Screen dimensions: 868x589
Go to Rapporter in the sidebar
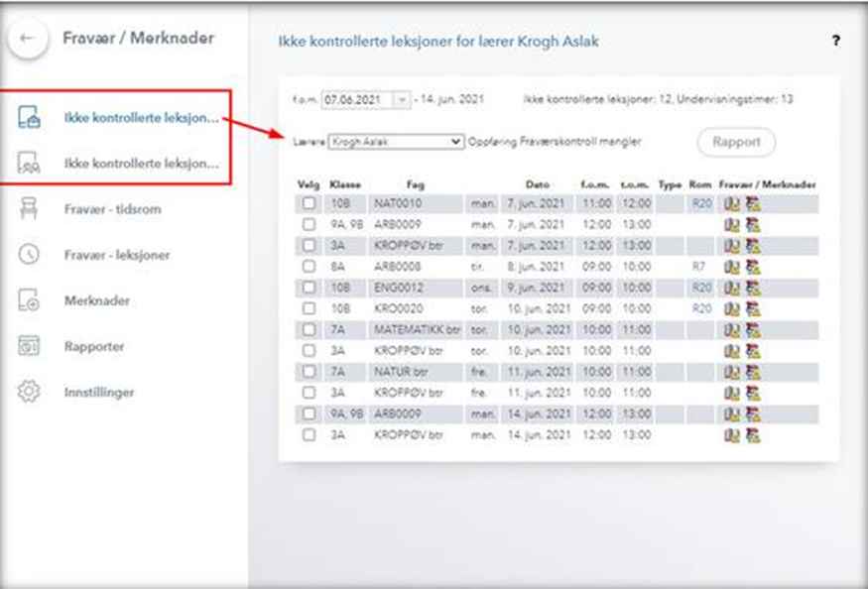(x=93, y=346)
